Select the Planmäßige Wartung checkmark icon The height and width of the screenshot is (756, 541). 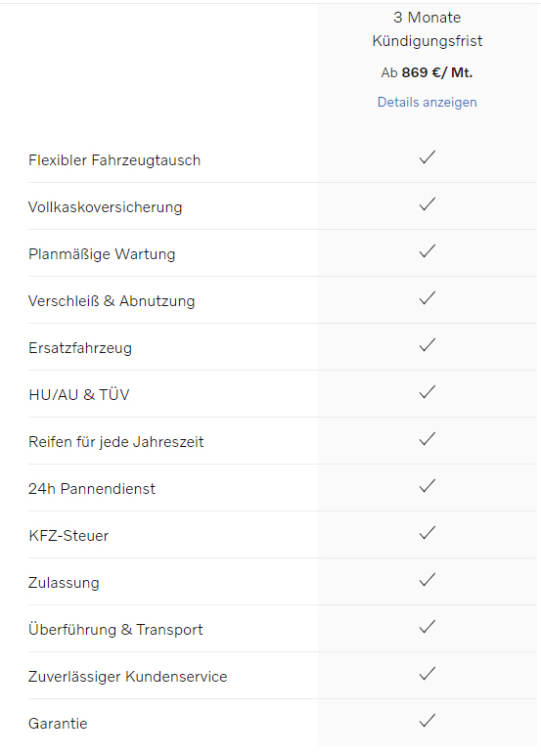[x=428, y=250]
